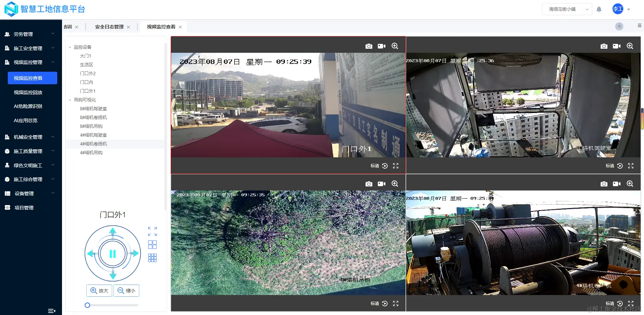Pan camera left with PTZ arrow
Viewport: 644px width, 315px height.
pyautogui.click(x=91, y=253)
